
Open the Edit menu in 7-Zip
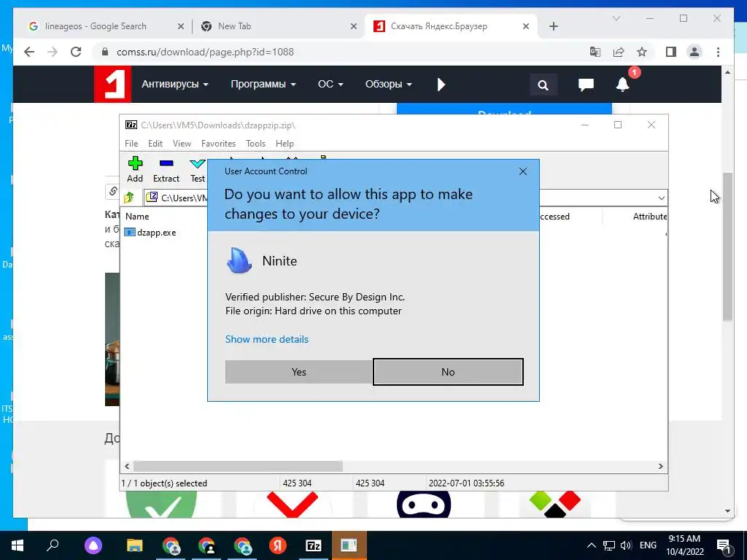pyautogui.click(x=155, y=144)
